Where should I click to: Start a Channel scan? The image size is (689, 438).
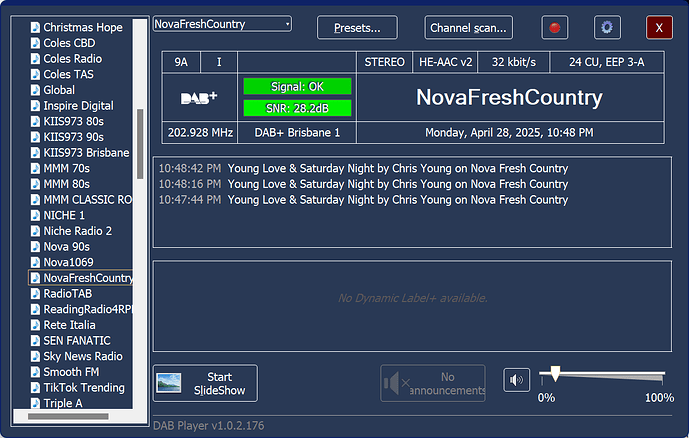[469, 28]
